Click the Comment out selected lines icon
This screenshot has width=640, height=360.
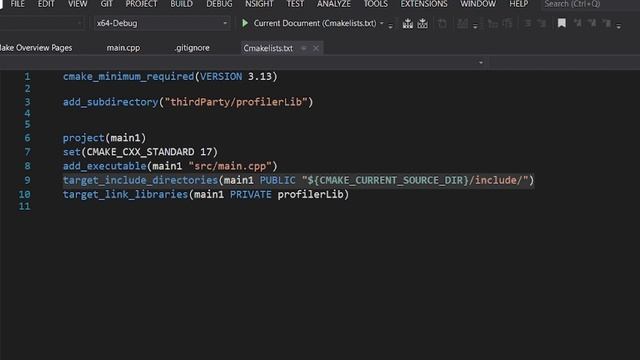[x=528, y=23]
